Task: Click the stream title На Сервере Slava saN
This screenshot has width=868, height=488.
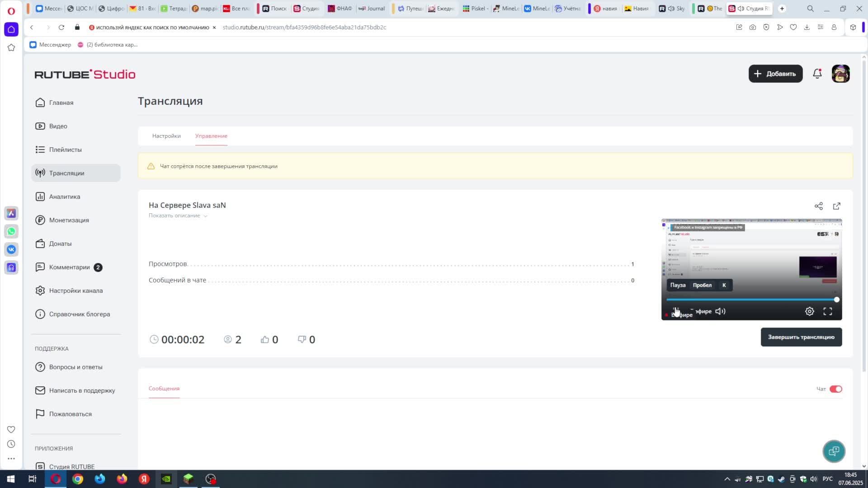Action: click(x=187, y=205)
